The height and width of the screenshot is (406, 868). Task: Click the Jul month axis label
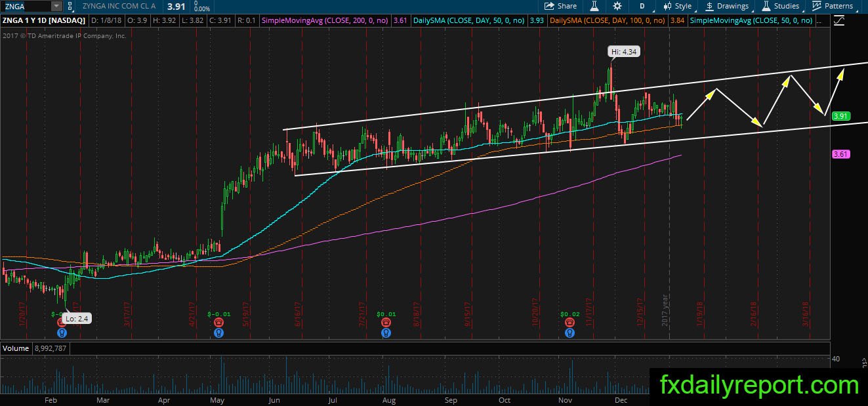[332, 399]
